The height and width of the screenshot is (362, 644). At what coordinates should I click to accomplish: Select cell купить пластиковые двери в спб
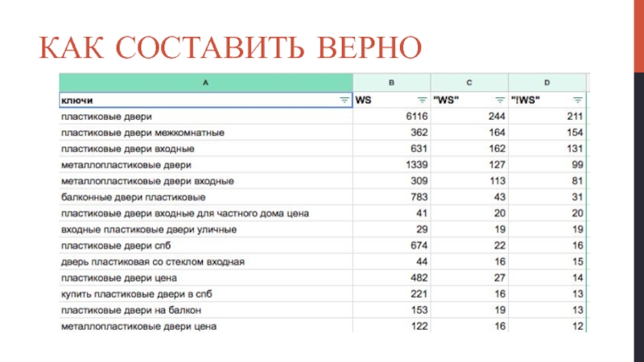[x=206, y=294]
